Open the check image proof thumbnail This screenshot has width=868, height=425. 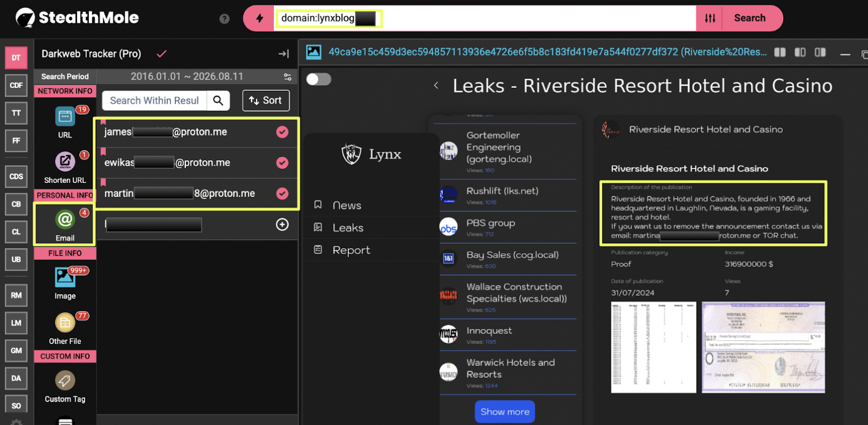tap(763, 347)
